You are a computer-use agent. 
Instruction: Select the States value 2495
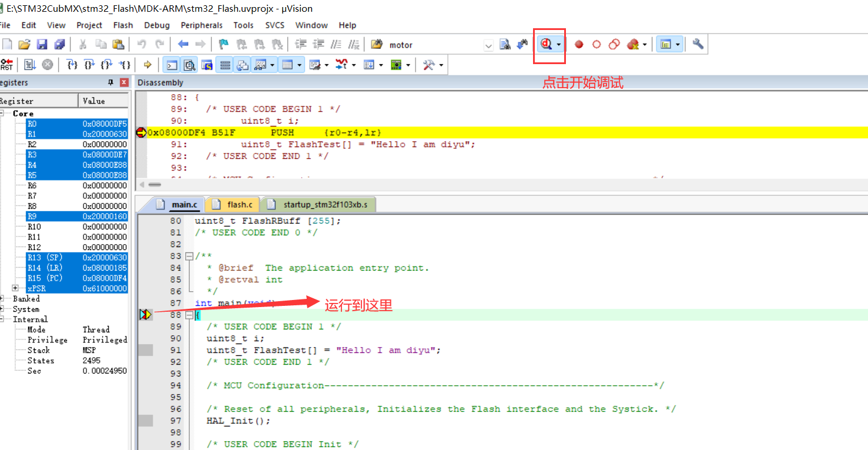(91, 361)
